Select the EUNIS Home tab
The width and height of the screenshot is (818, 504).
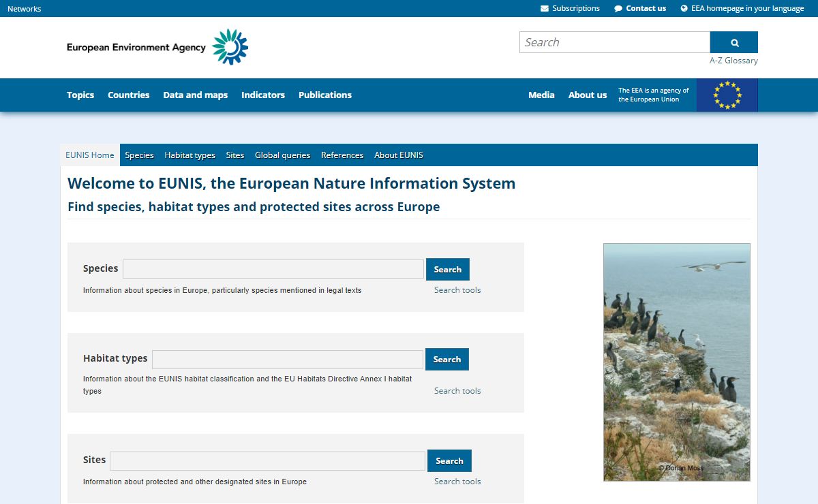[x=90, y=155]
